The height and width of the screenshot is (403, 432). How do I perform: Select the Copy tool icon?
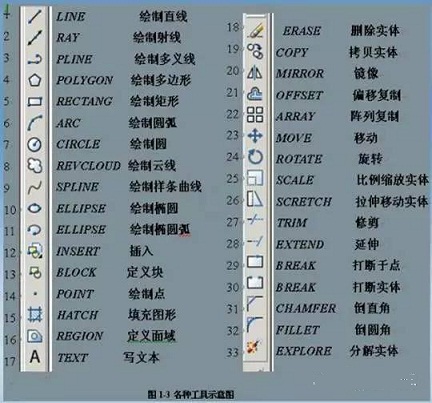[255, 51]
